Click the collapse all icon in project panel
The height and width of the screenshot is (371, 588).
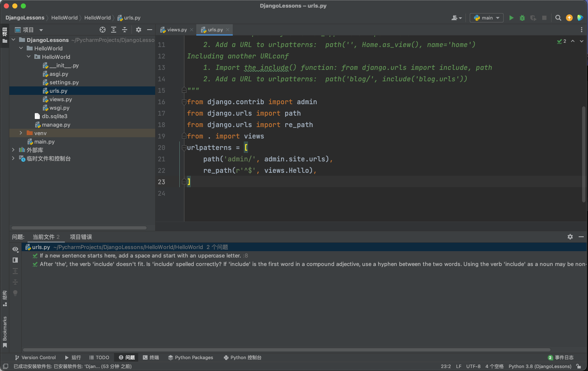coord(125,30)
